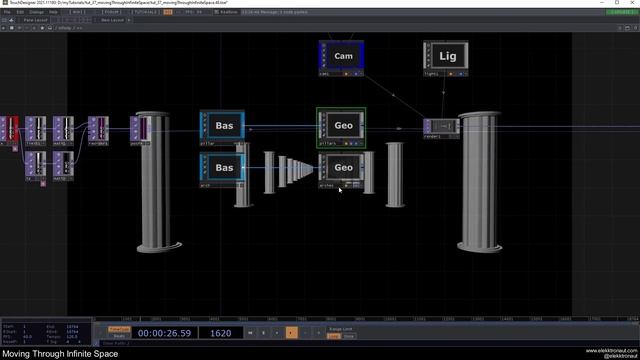Image resolution: width=640 pixels, height=360 pixels.
Task: Open the Tutorials link in top bar
Action: coord(145,12)
